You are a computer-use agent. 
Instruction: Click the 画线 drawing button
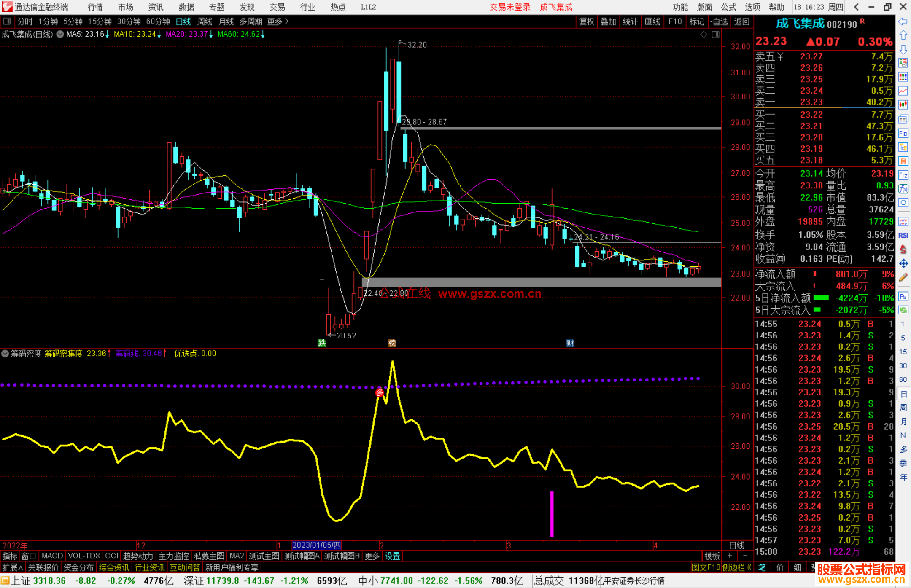click(652, 21)
